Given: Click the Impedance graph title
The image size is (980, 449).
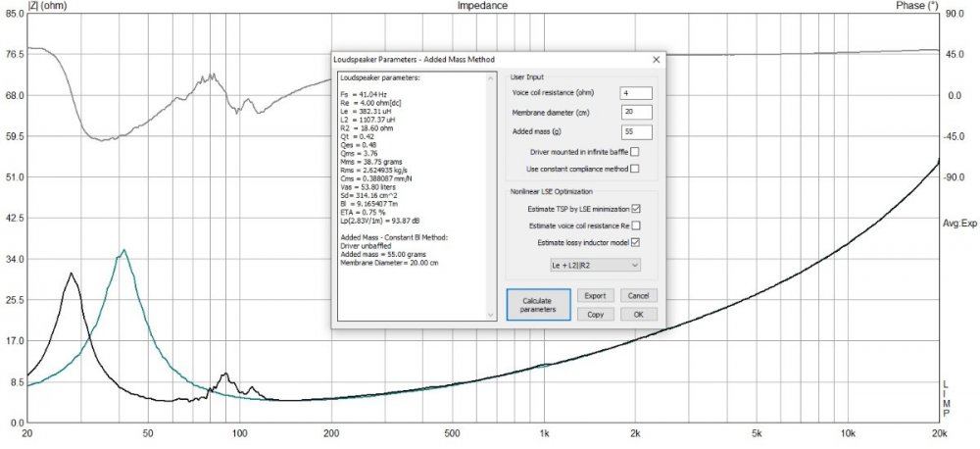Looking at the screenshot, I should coord(482,6).
